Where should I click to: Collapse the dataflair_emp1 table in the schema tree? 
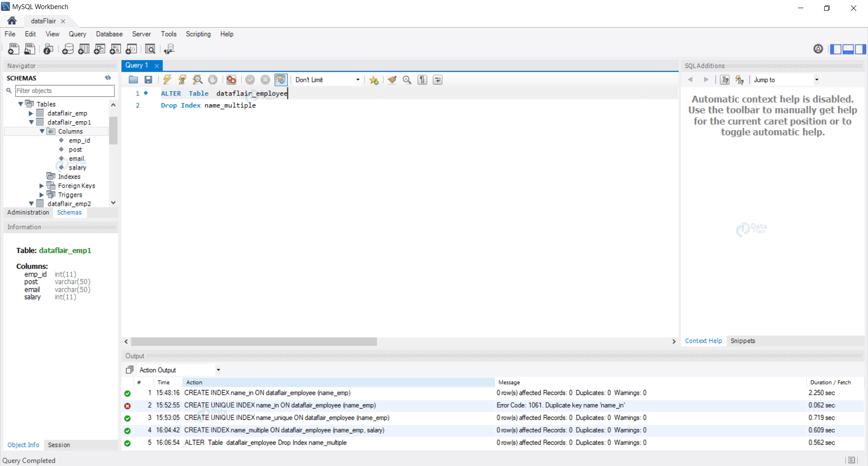30,122
